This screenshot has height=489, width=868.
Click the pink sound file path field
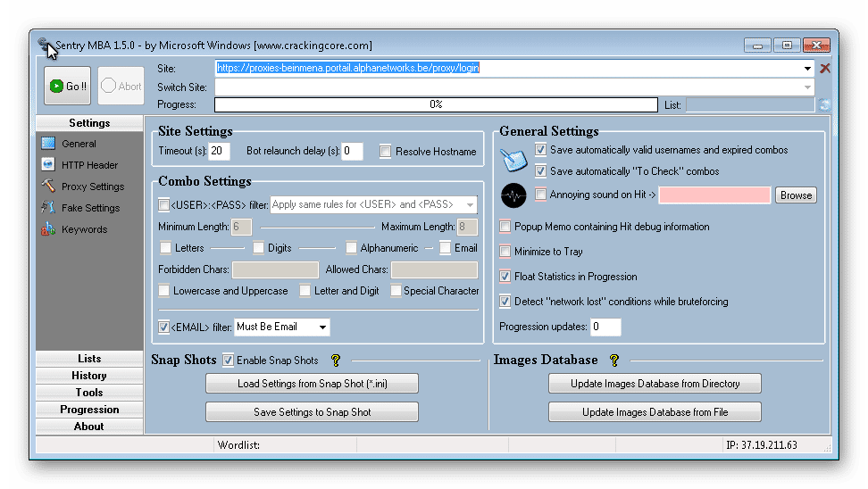point(714,195)
